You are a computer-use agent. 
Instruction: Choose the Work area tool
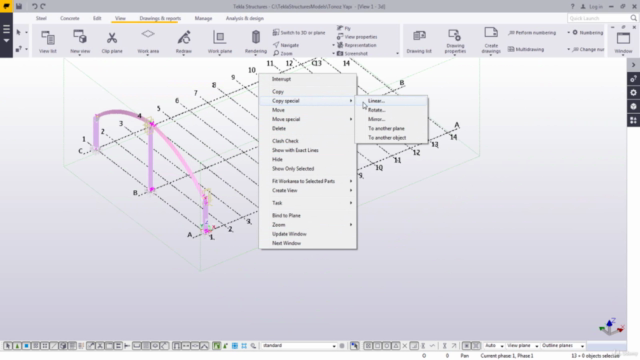click(x=148, y=41)
